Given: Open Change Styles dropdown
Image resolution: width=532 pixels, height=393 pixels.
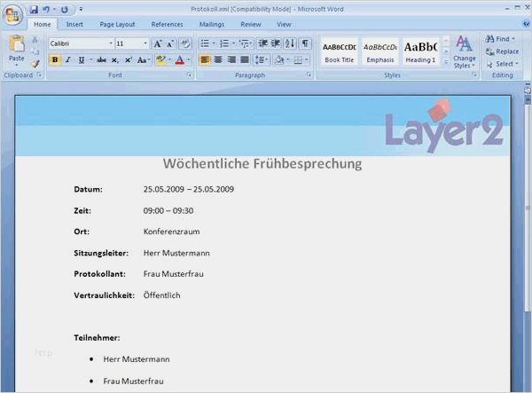Looking at the screenshot, I should tap(464, 52).
